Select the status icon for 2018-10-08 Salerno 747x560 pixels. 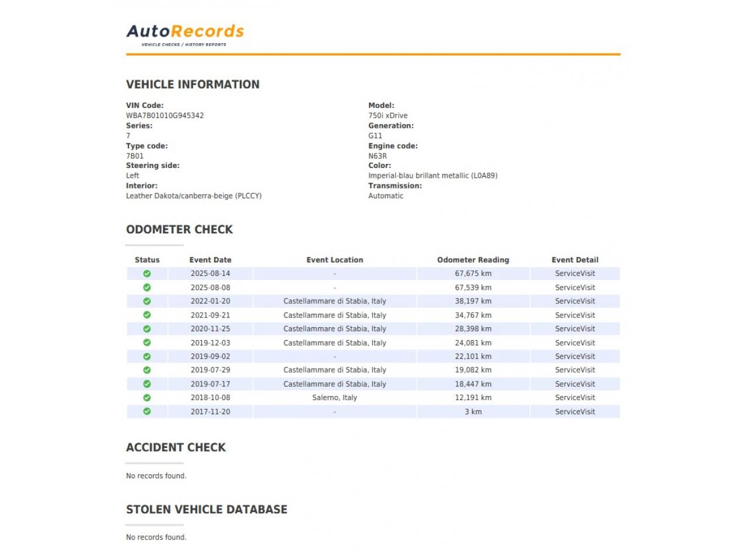click(x=147, y=398)
